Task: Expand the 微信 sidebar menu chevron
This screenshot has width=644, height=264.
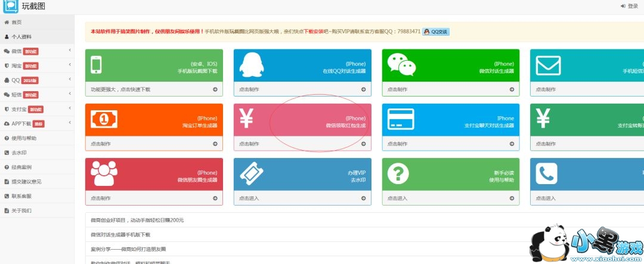Action: 70,50
